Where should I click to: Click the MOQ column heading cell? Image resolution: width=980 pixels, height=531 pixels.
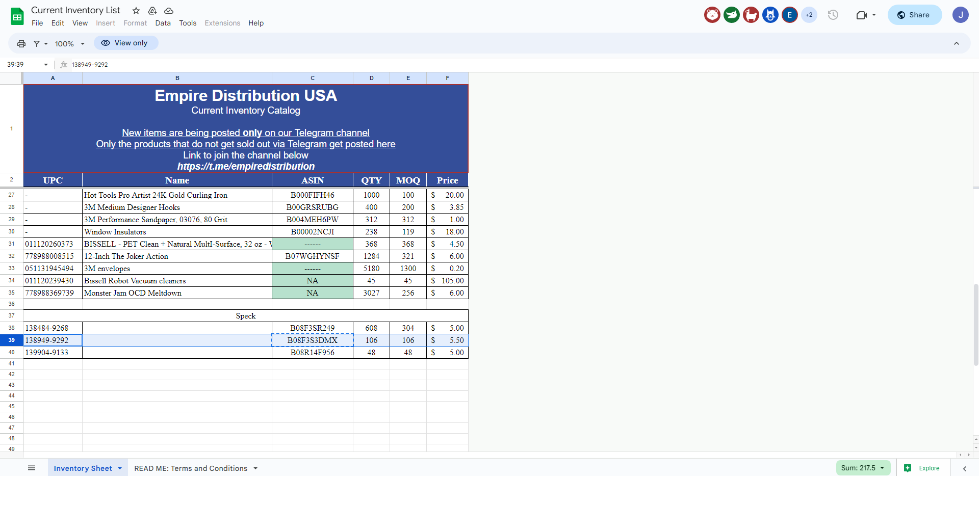[x=408, y=180]
